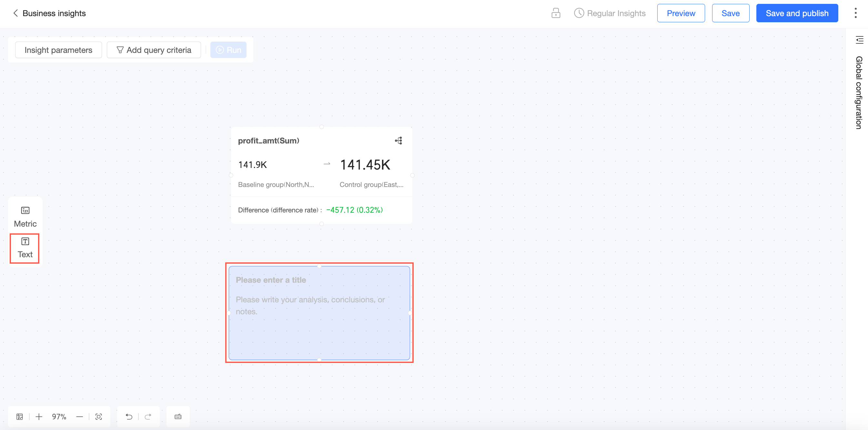Zoom out with the minus icon

coord(79,416)
